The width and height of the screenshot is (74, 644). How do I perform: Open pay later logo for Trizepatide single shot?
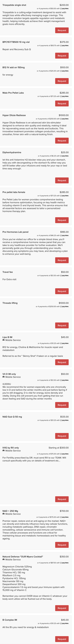(64, 8)
